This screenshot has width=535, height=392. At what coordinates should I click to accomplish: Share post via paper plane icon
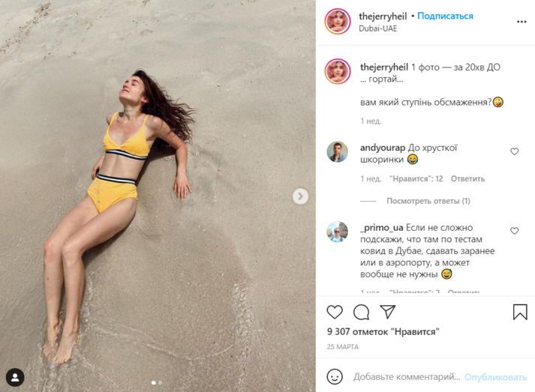pos(387,312)
